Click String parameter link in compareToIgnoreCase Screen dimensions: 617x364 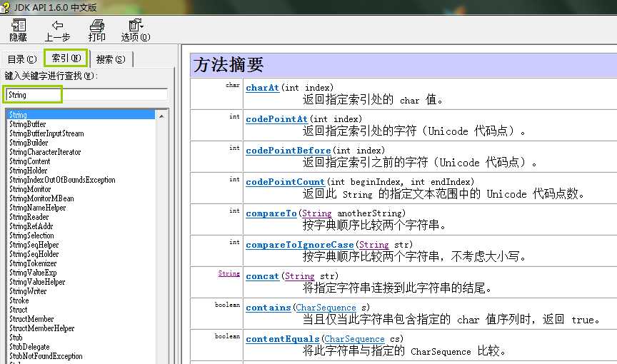[x=373, y=245]
